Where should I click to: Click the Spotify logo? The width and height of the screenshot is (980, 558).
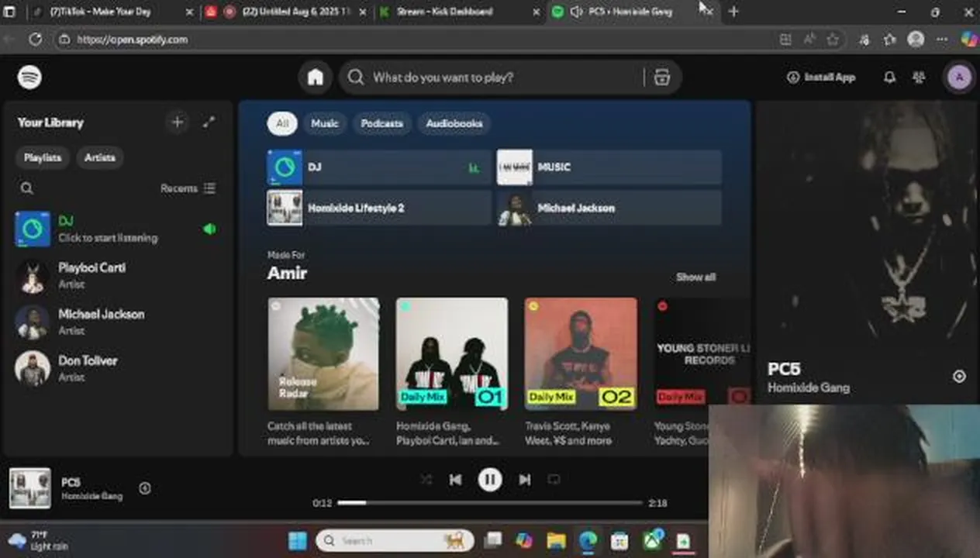coord(29,77)
